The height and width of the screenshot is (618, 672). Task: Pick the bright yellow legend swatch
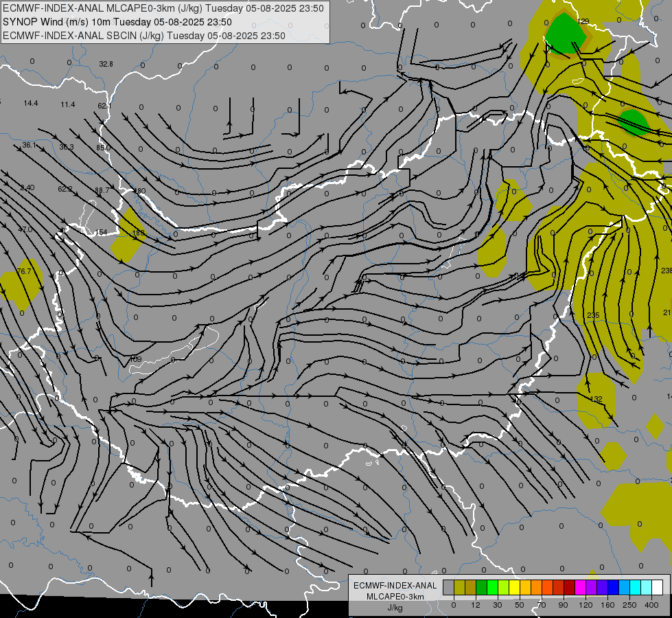514,588
